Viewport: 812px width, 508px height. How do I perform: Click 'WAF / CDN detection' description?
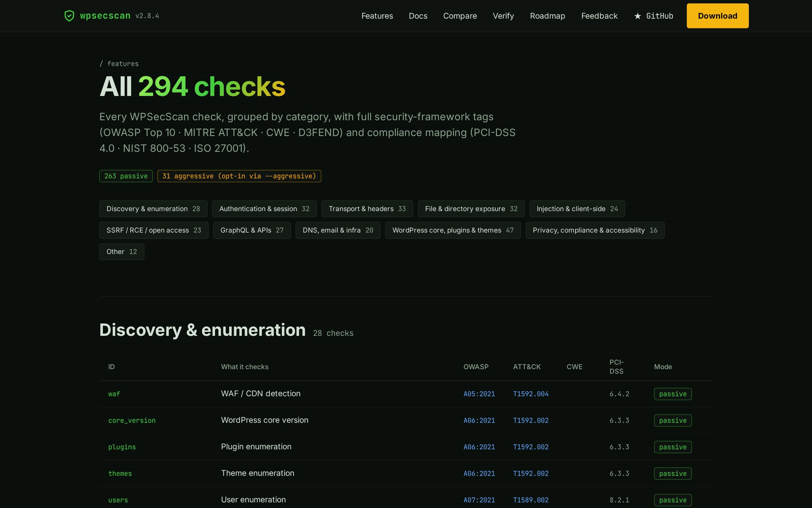261,393
